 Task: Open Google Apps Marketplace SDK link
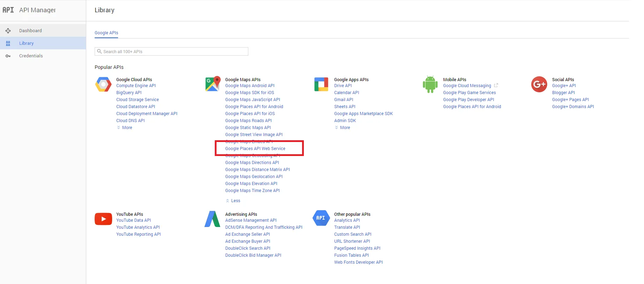(x=364, y=114)
